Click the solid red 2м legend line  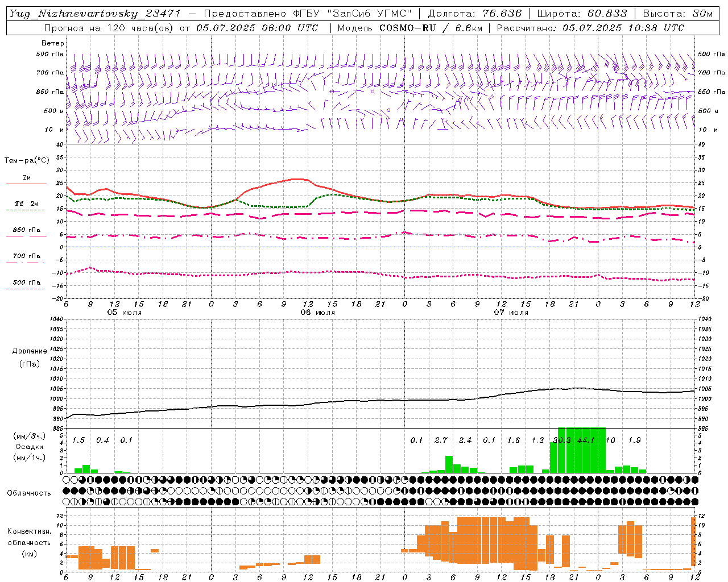(26, 184)
